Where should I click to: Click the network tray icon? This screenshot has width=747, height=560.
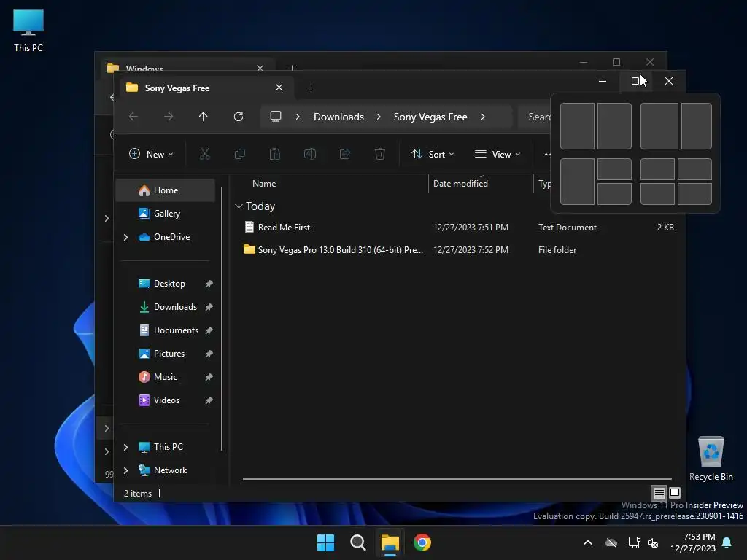coord(634,542)
